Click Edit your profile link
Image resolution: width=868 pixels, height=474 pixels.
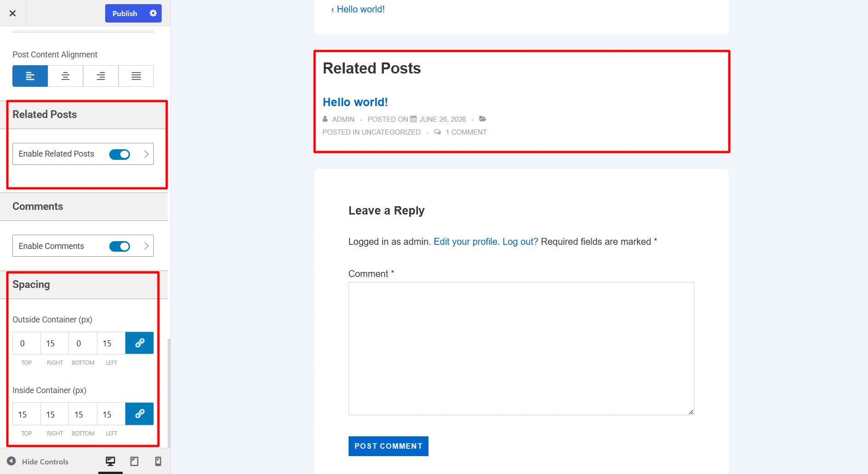(466, 242)
